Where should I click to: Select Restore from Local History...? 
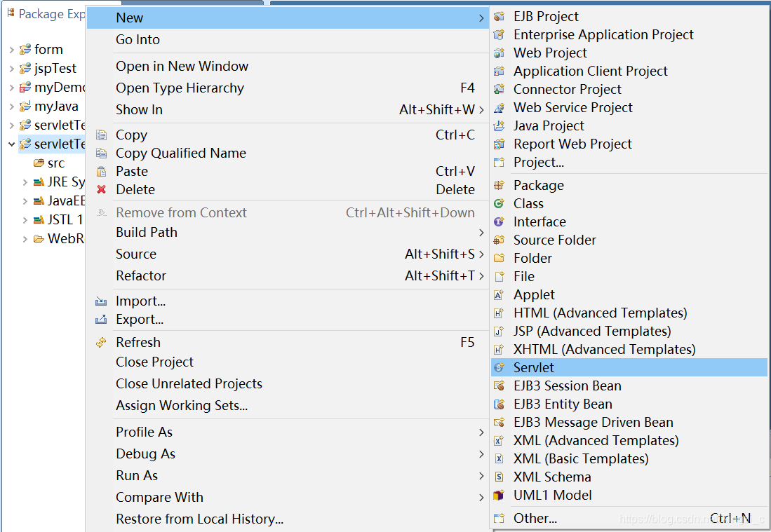click(x=288, y=519)
